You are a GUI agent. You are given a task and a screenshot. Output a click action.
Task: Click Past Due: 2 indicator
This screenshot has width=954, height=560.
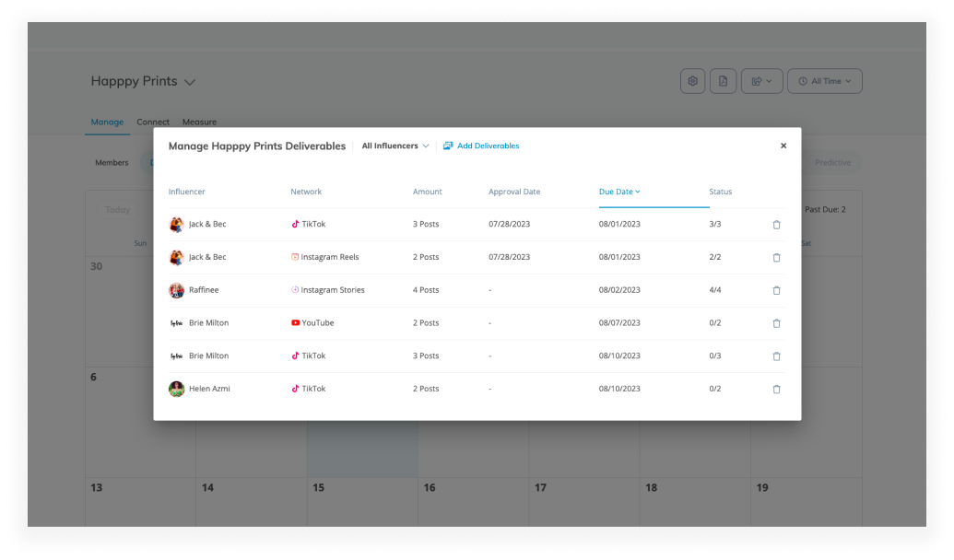[825, 209]
